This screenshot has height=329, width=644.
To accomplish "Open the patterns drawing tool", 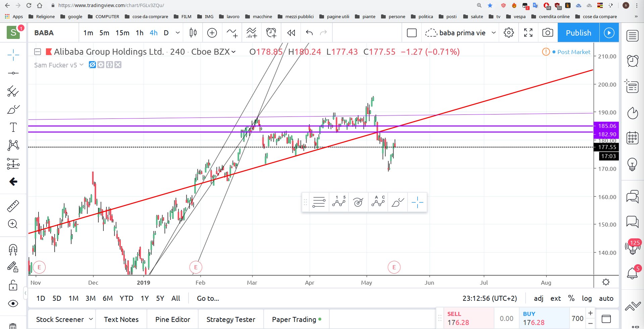I will [13, 145].
